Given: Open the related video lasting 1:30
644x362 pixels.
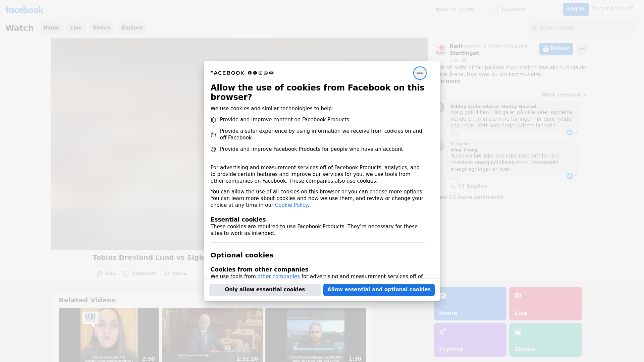Looking at the screenshot, I should (x=316, y=335).
